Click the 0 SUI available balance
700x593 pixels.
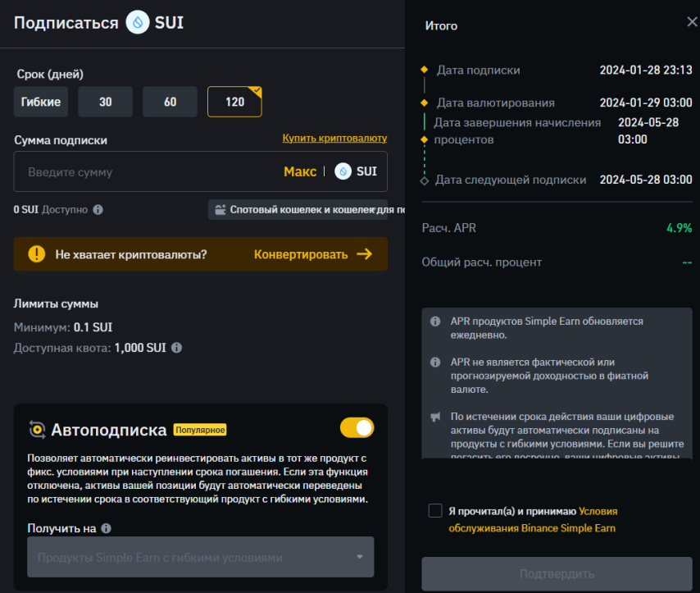tap(26, 210)
